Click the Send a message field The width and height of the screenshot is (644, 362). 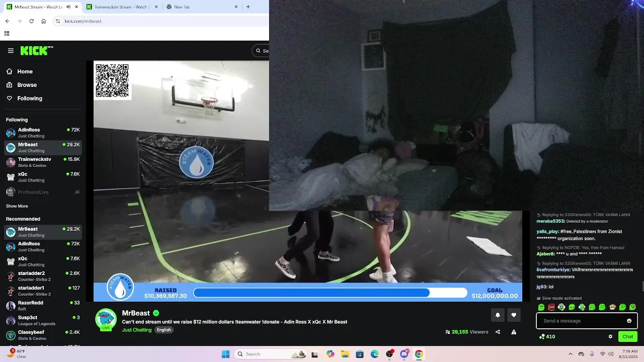(587, 321)
